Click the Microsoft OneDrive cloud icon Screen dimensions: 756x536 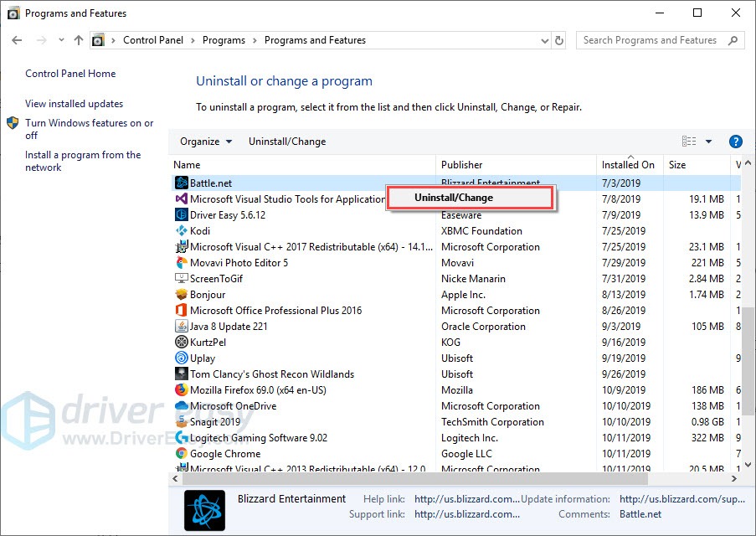pyautogui.click(x=181, y=406)
